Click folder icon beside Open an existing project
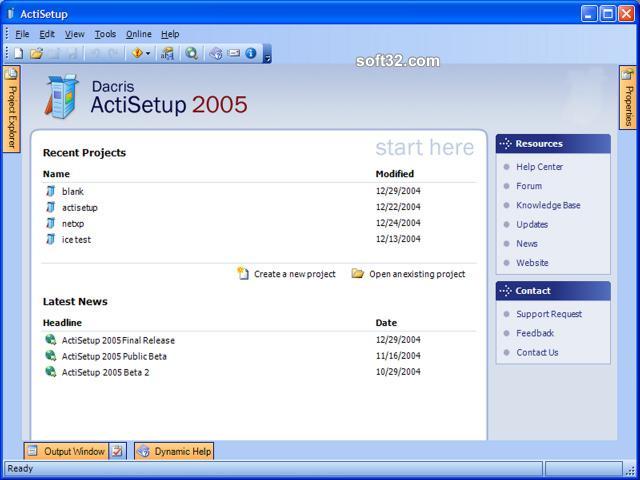 (358, 273)
